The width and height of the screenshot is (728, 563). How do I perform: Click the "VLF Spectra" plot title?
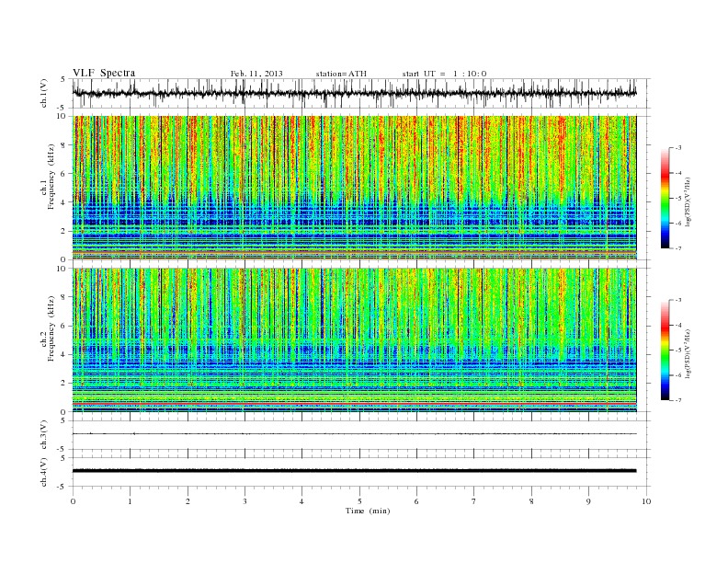pyautogui.click(x=104, y=73)
